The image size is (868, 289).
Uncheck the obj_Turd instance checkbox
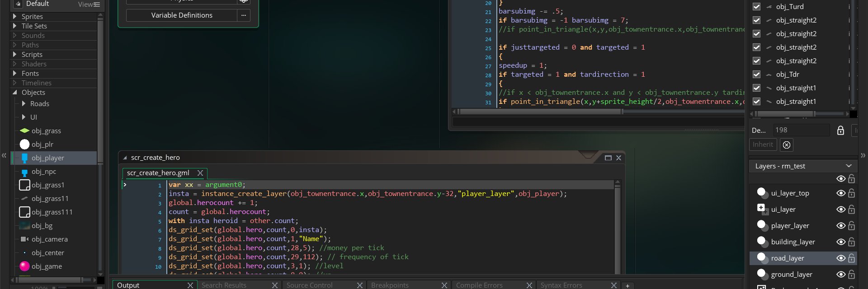[x=756, y=6]
